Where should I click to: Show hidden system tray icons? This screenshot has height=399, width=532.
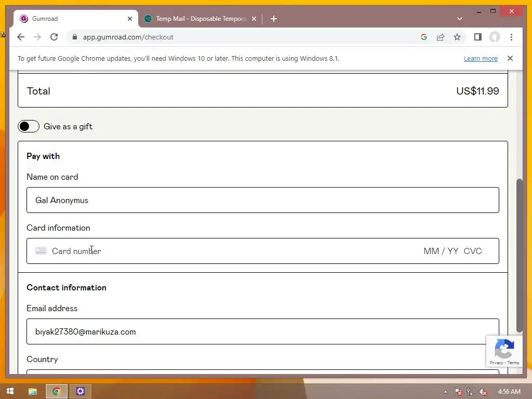tap(445, 392)
